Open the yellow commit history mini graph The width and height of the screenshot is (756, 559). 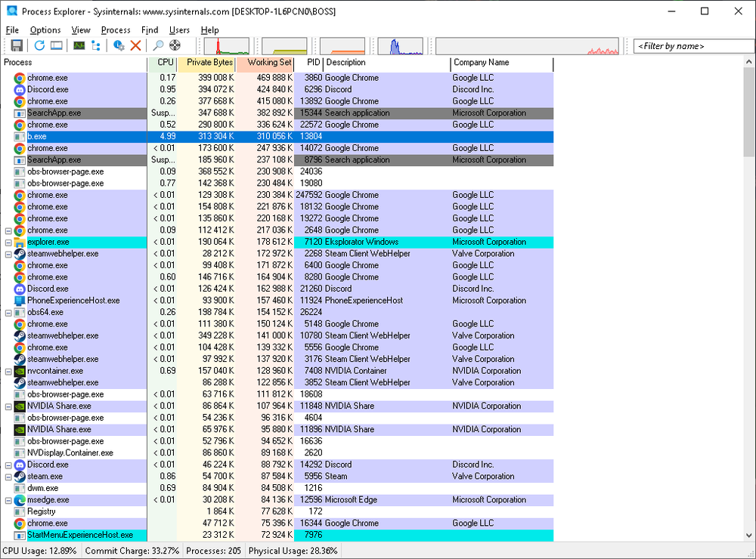284,46
